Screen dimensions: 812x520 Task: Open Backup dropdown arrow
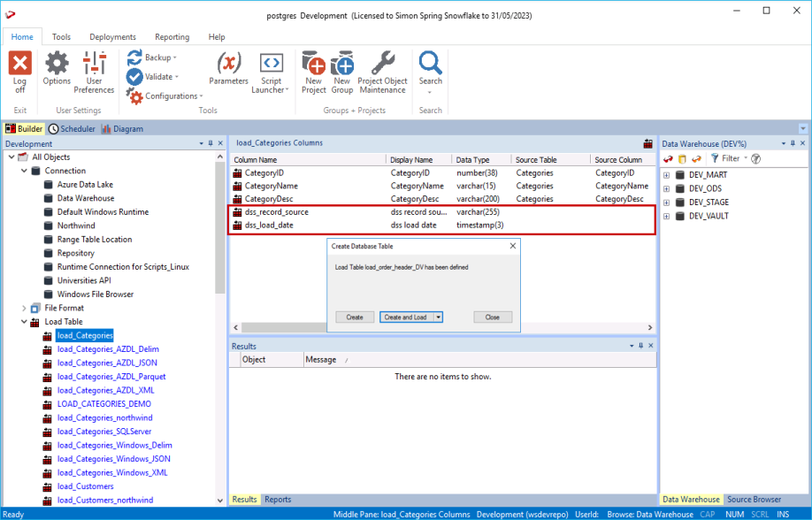(x=175, y=57)
